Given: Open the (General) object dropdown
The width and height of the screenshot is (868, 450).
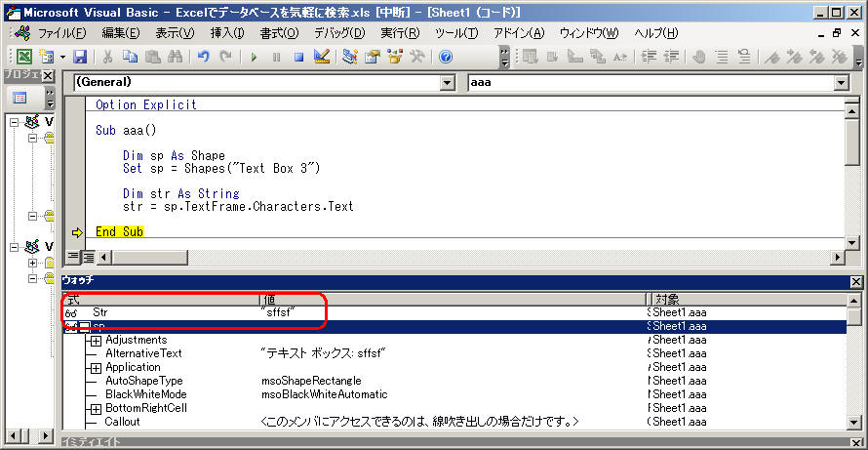Looking at the screenshot, I should click(448, 83).
